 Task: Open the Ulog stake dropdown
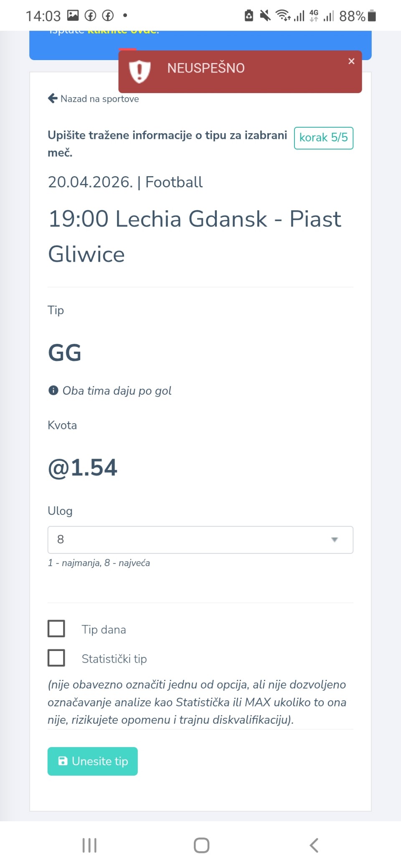click(200, 540)
